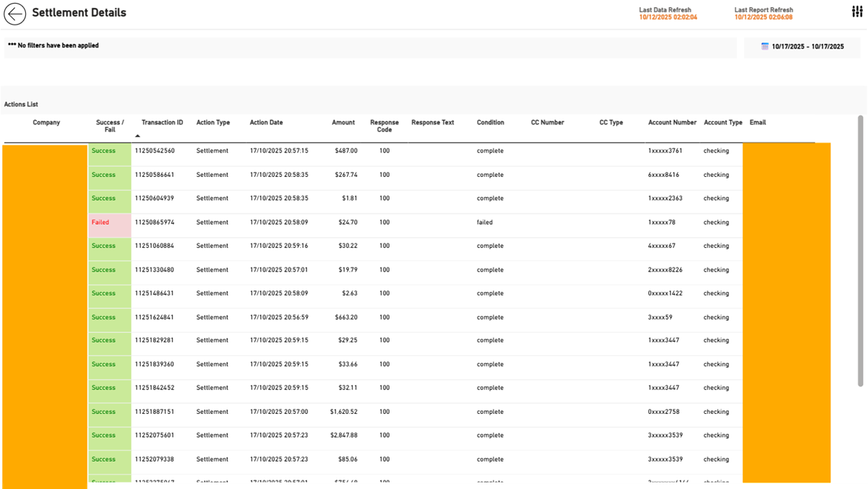Click account number 2xxxxx8226
The width and height of the screenshot is (868, 489).
(666, 269)
